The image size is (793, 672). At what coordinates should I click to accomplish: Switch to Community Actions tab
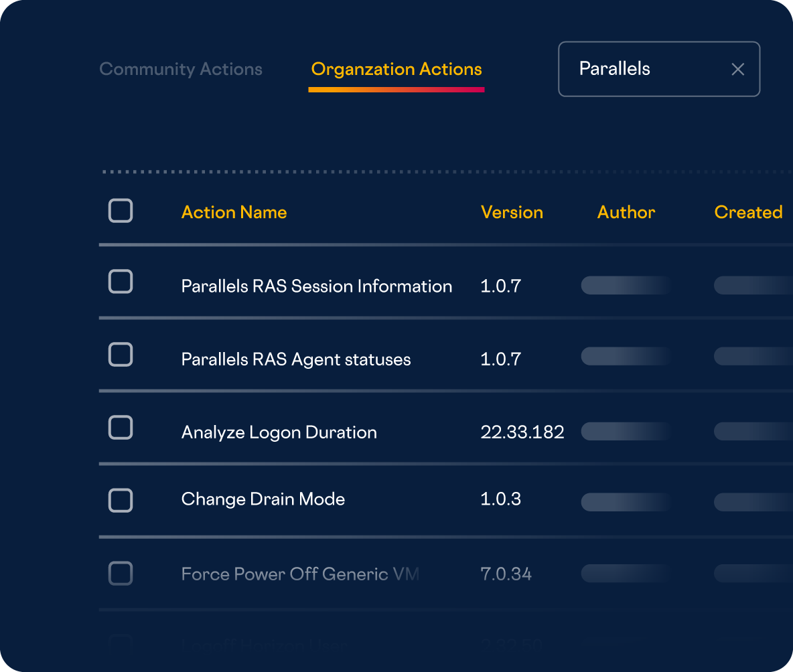(x=181, y=70)
